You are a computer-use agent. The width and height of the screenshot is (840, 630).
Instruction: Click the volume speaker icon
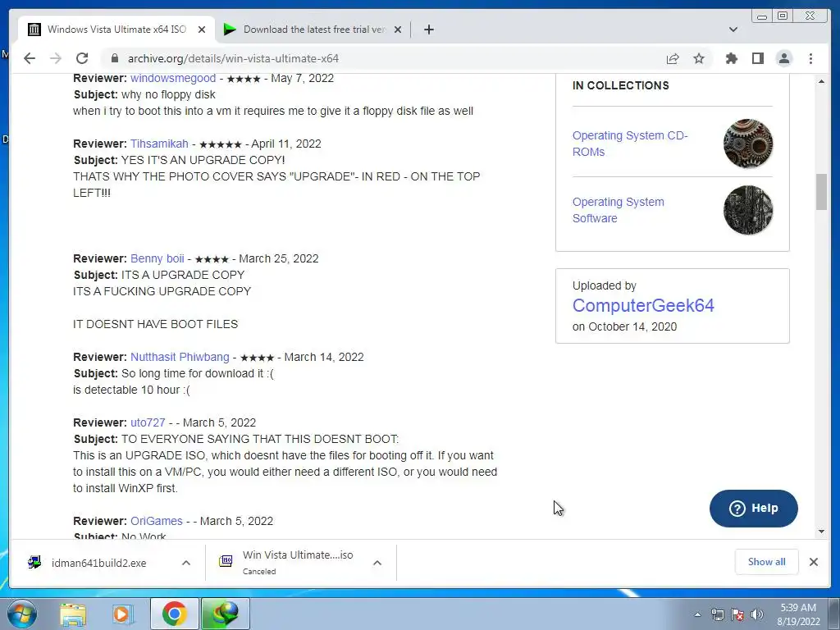pos(757,614)
